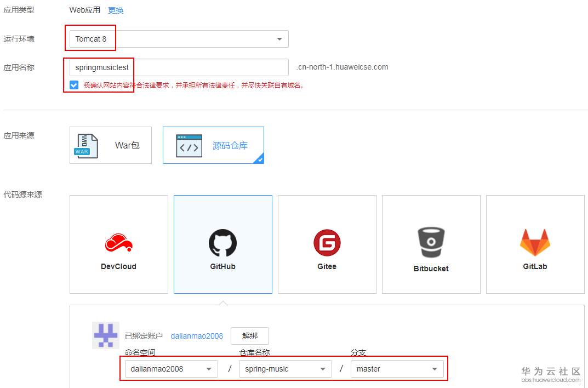Select the GitLab fox logo

click(535, 243)
